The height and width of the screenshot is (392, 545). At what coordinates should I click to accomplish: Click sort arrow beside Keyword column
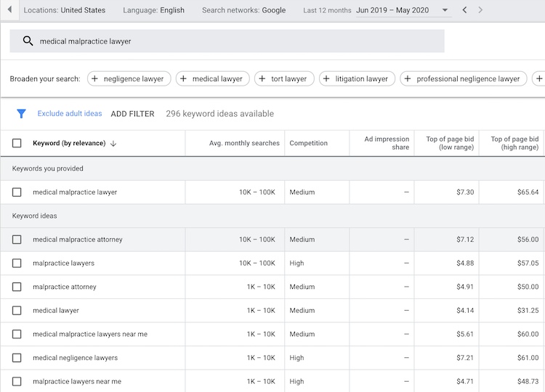[x=113, y=144]
